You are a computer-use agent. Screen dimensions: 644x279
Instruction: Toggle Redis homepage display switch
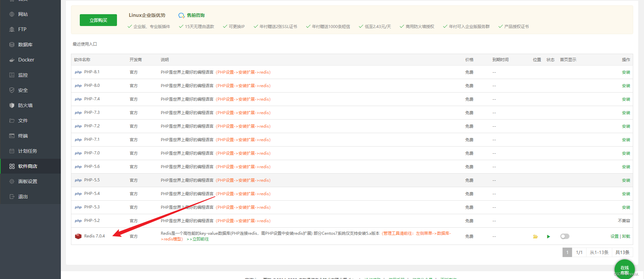pos(565,236)
